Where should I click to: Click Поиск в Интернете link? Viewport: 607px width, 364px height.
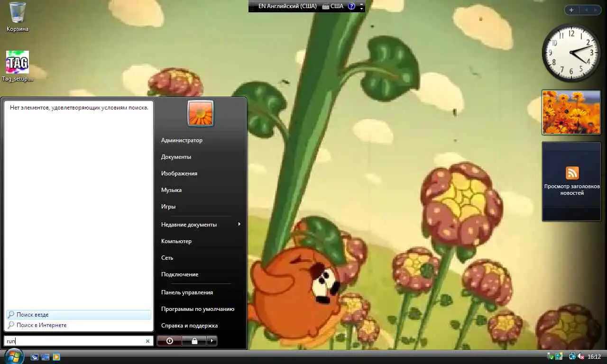point(41,325)
